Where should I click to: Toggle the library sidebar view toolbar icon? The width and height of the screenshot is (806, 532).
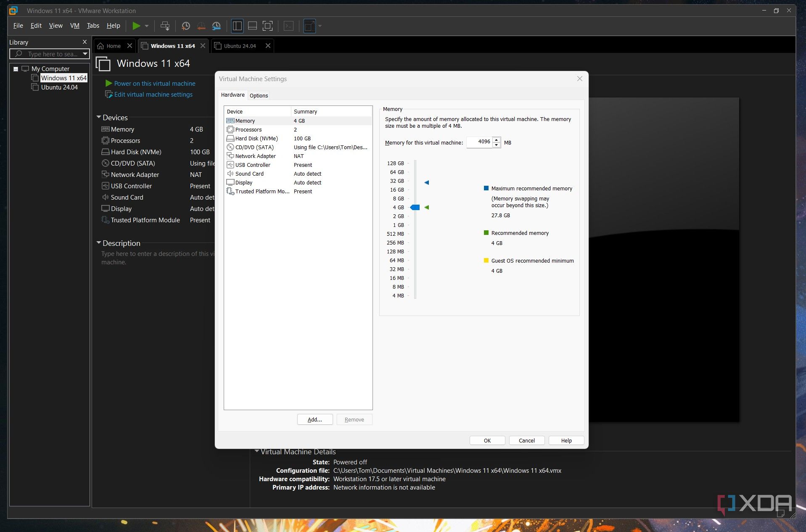point(237,26)
